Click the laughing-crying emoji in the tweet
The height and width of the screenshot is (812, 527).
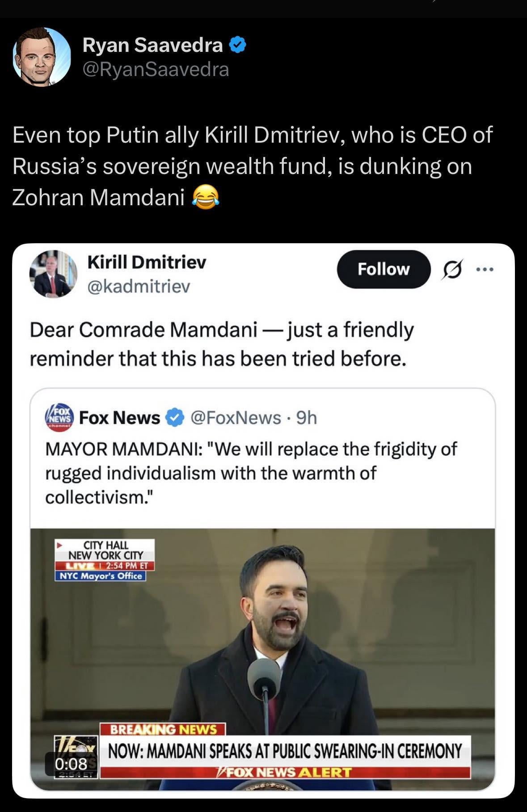pyautogui.click(x=205, y=197)
